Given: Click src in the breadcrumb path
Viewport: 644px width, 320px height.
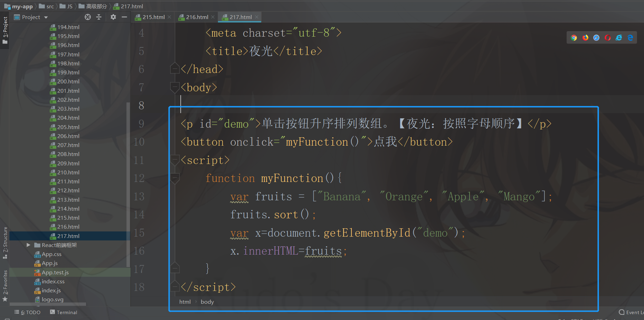Looking at the screenshot, I should [47, 6].
